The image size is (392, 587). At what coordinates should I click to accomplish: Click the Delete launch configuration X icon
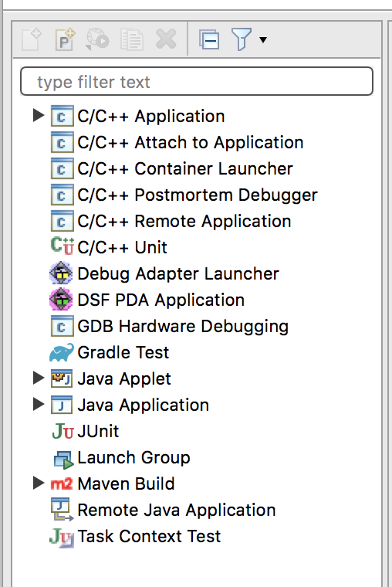coord(166,39)
